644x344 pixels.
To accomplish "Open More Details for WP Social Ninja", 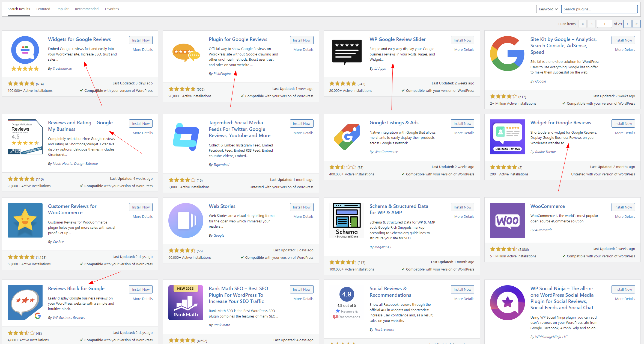I will [x=625, y=299].
